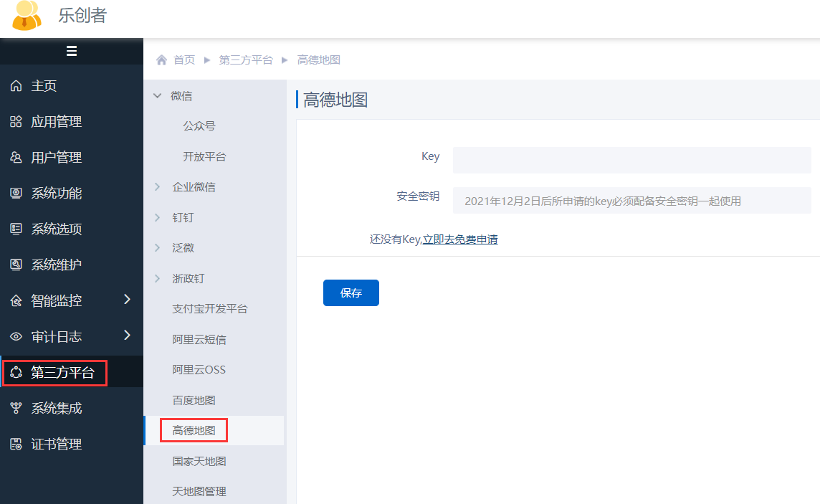Open the 第三方平台 menu item
Viewport: 820px width, 504px height.
click(62, 373)
